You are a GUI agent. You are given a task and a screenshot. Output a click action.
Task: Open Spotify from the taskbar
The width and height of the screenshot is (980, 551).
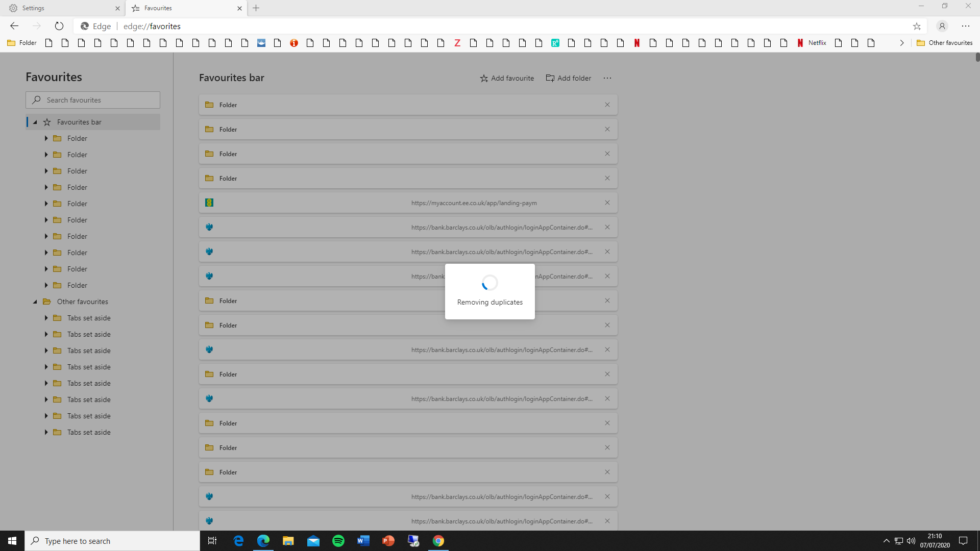[x=338, y=541]
